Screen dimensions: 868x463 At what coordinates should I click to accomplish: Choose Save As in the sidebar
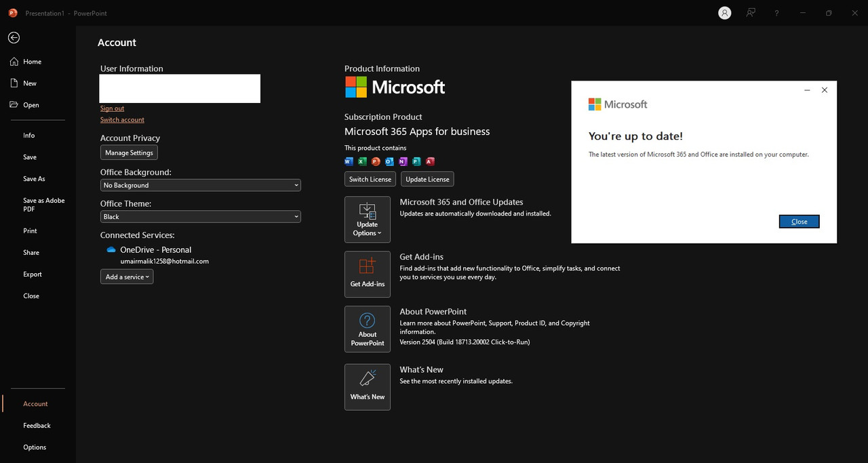34,179
